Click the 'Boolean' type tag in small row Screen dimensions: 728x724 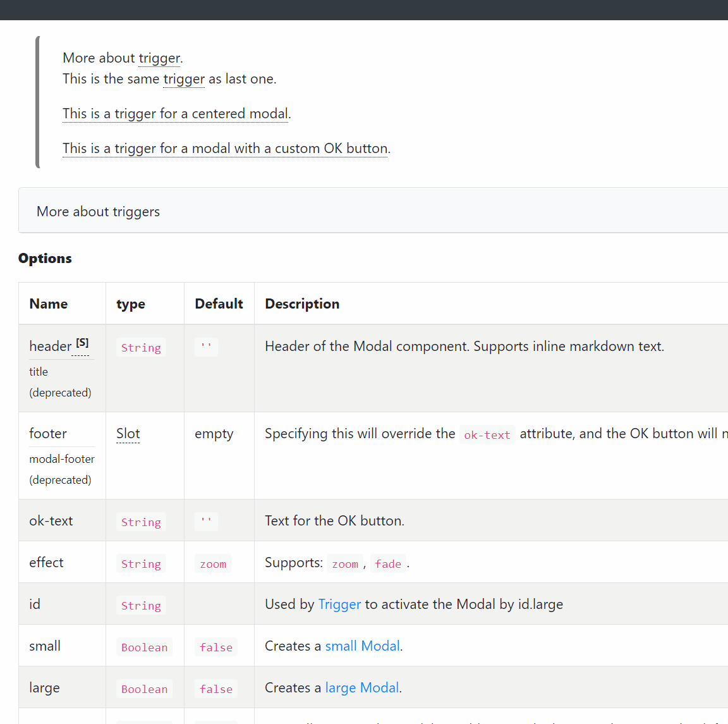coord(144,647)
